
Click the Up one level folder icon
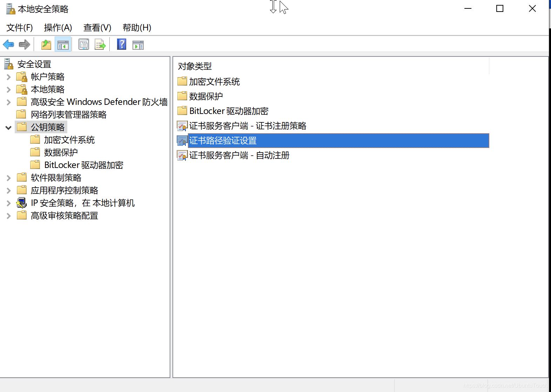click(46, 45)
